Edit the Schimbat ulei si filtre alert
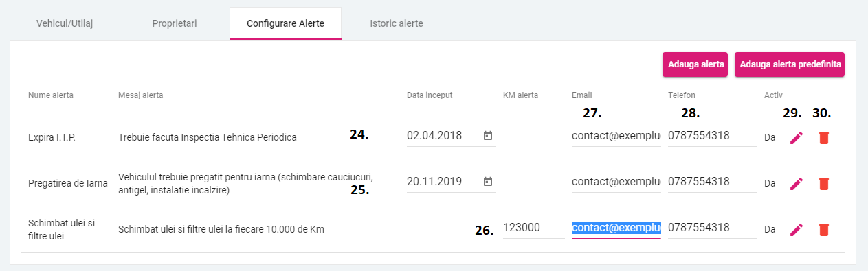The image size is (868, 271). point(796,230)
